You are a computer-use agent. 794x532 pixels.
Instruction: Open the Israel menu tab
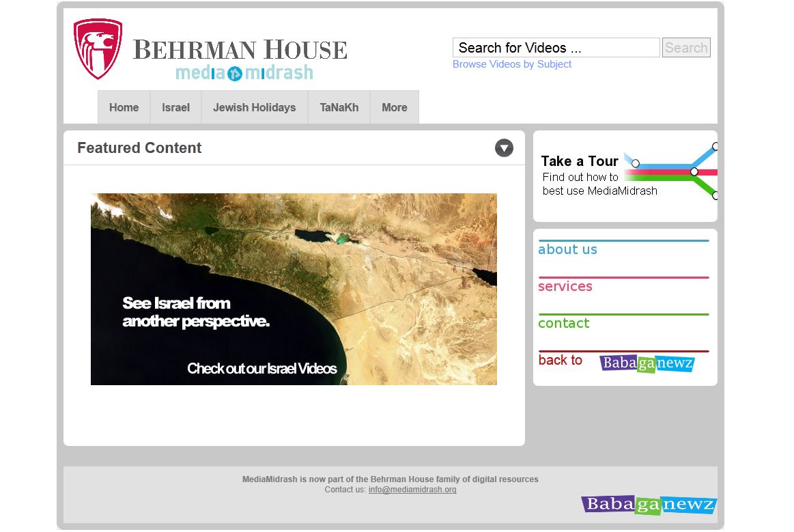pos(175,107)
